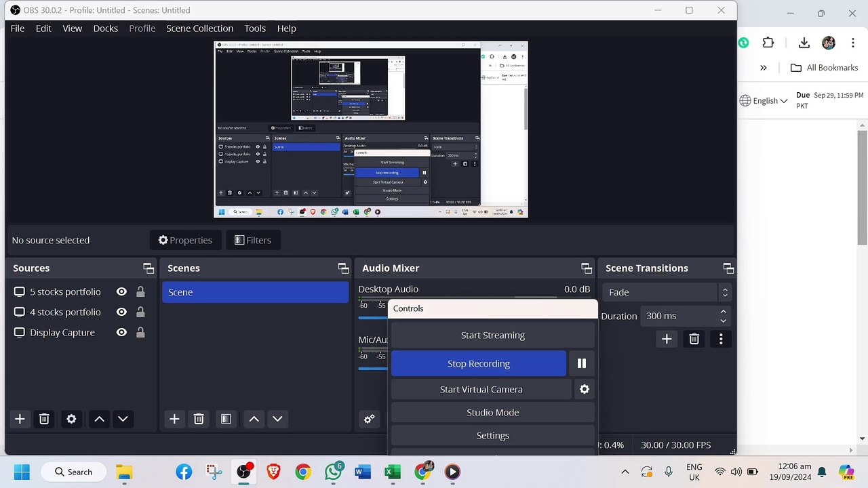The height and width of the screenshot is (488, 868).
Task: Open browser three-dot menu
Action: point(852,43)
